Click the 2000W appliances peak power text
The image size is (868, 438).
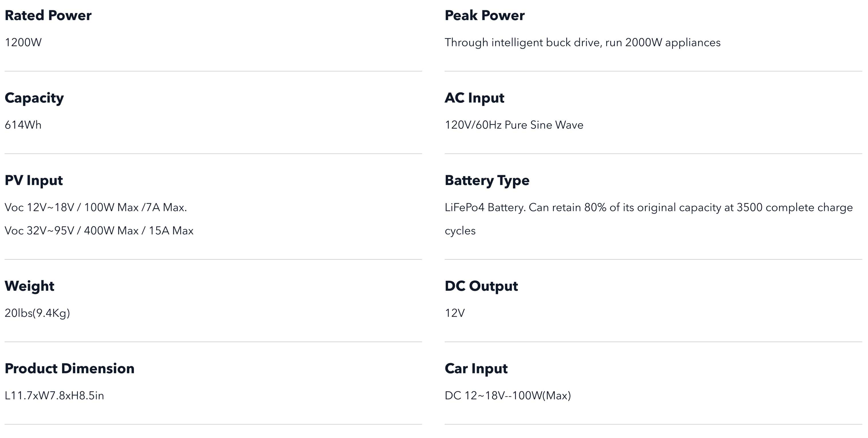click(583, 43)
